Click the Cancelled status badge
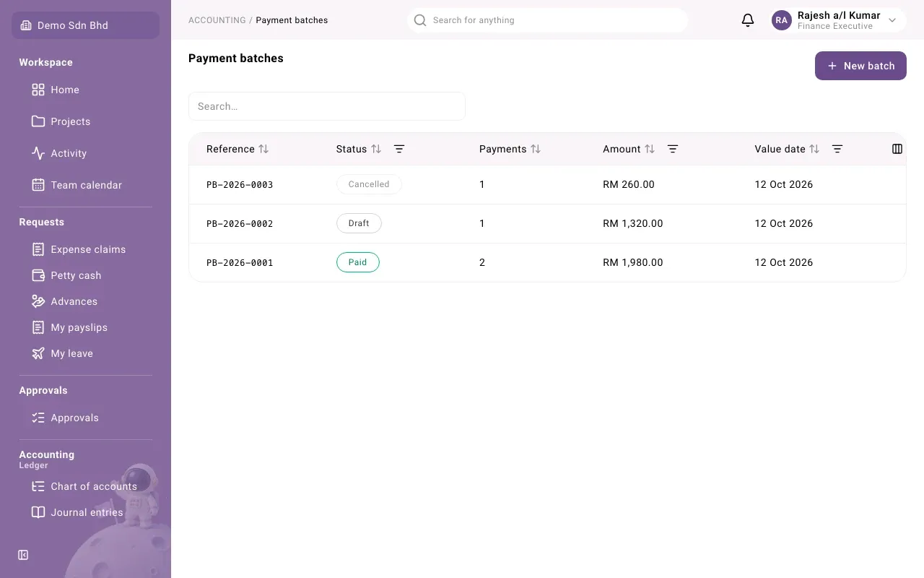Screen dimensions: 924x578 click(x=369, y=184)
